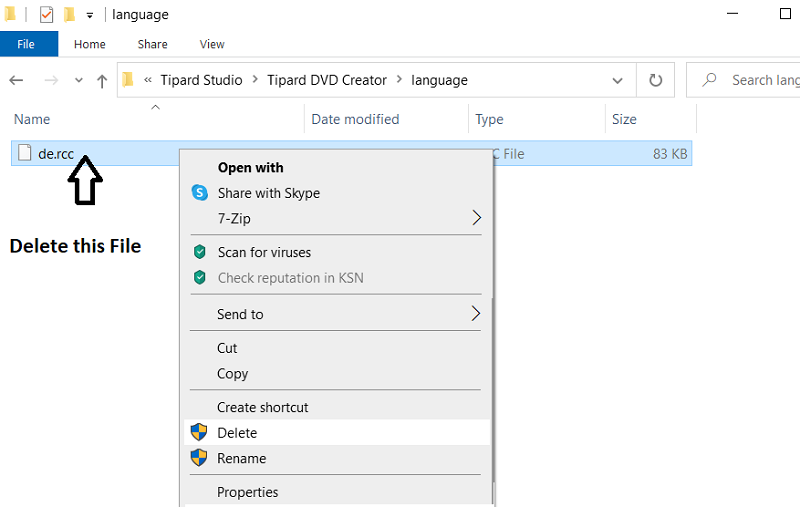This screenshot has height=507, width=800.
Task: Click the Up one level arrow
Action: 102,81
